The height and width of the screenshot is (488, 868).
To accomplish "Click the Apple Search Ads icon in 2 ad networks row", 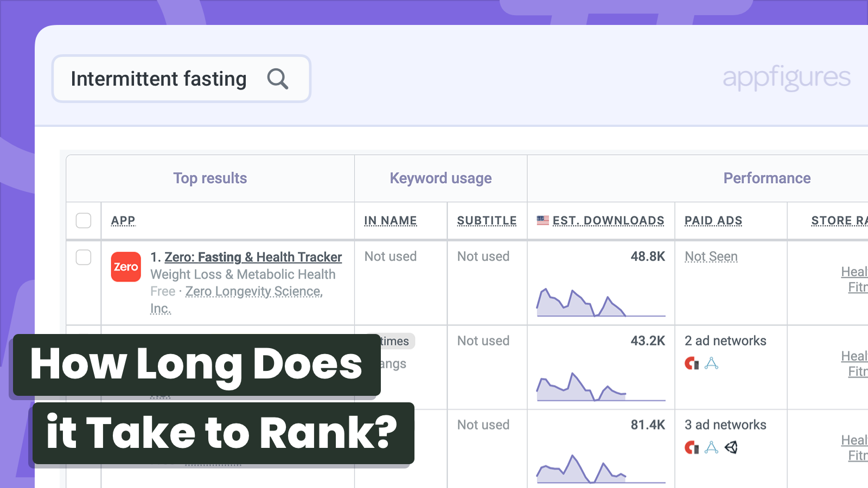I will pyautogui.click(x=711, y=363).
